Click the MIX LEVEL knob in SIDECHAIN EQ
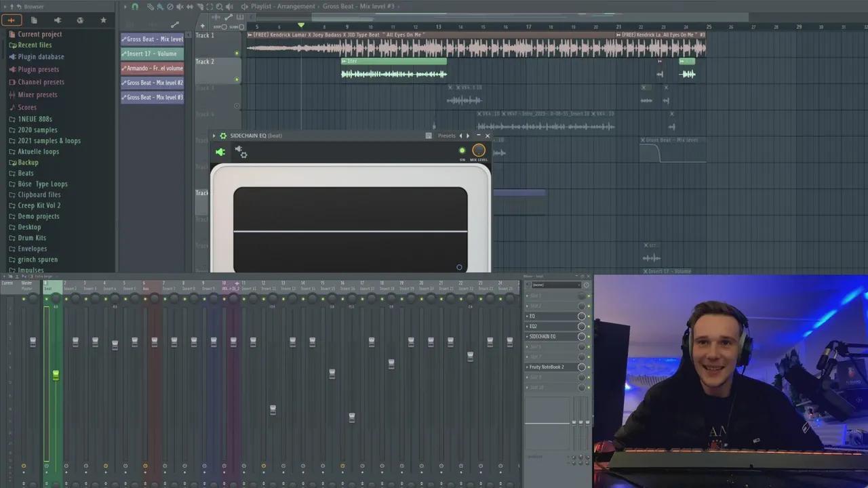The image size is (868, 488). (479, 150)
